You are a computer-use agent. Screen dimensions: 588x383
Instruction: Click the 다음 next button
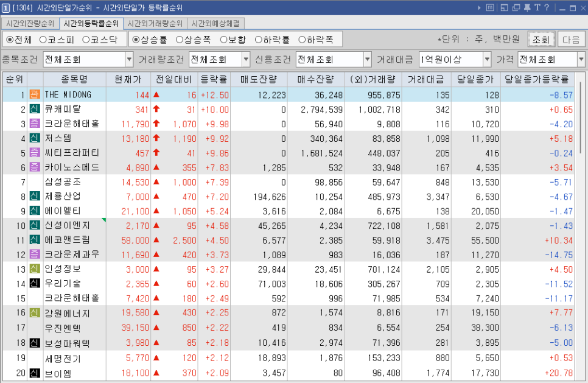[571, 40]
